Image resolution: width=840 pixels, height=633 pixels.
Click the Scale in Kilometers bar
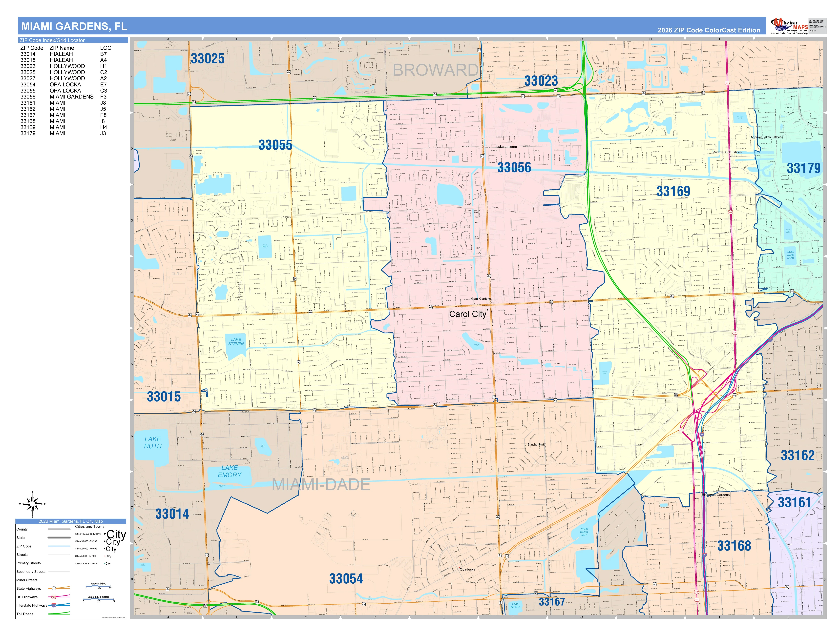98,600
